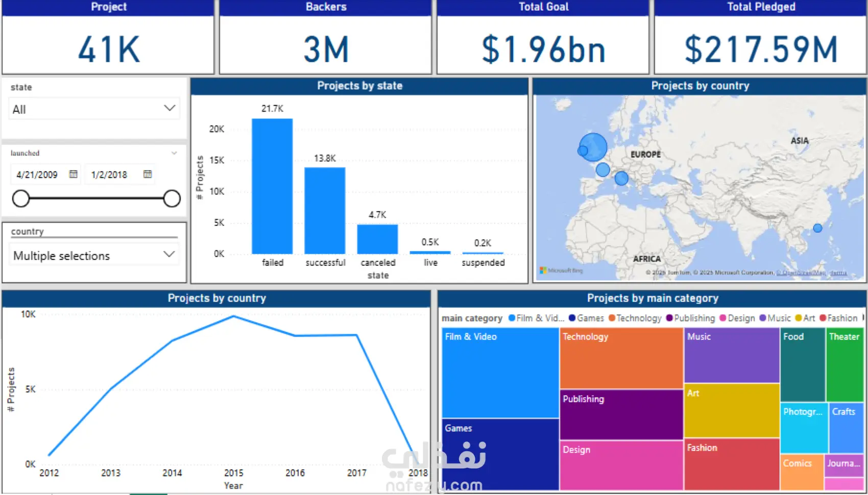Select the successful bar in Projects by state
This screenshot has width=868, height=495.
pyautogui.click(x=325, y=211)
